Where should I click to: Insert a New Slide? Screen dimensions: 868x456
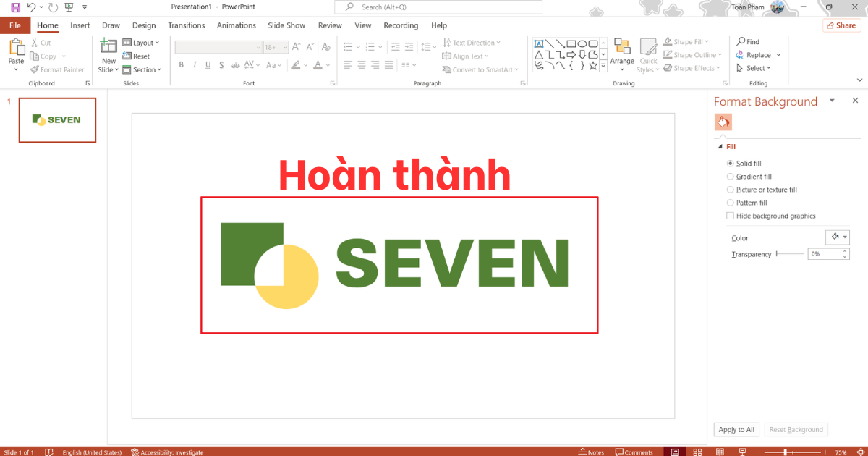(x=109, y=56)
